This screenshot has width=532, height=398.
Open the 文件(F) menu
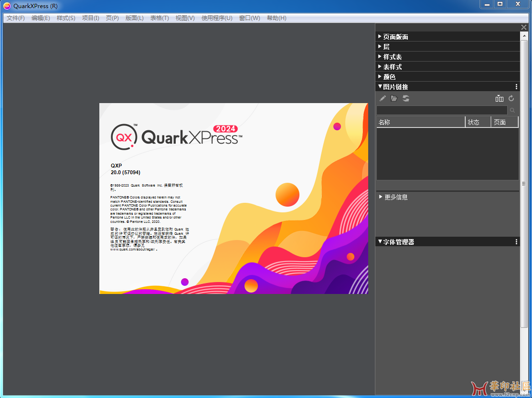(x=16, y=18)
